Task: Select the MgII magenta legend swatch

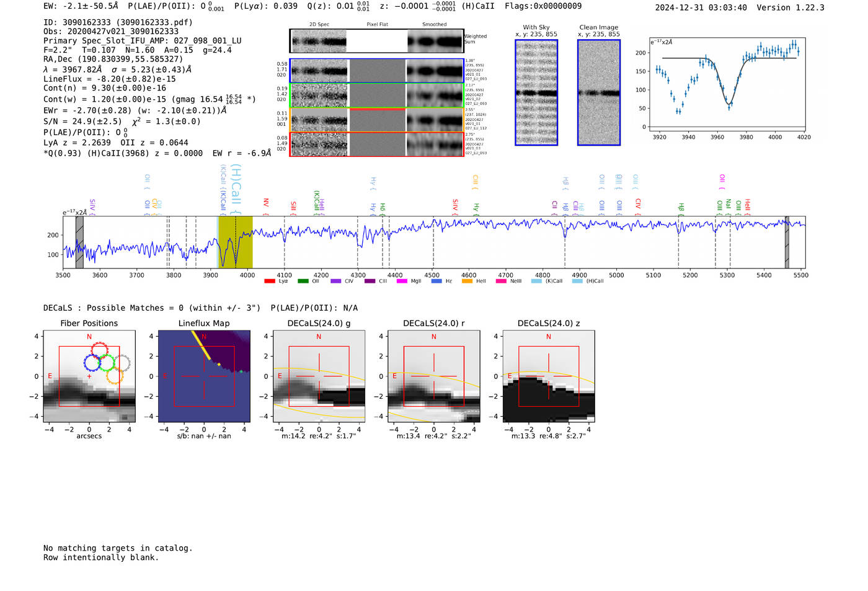Action: (402, 281)
